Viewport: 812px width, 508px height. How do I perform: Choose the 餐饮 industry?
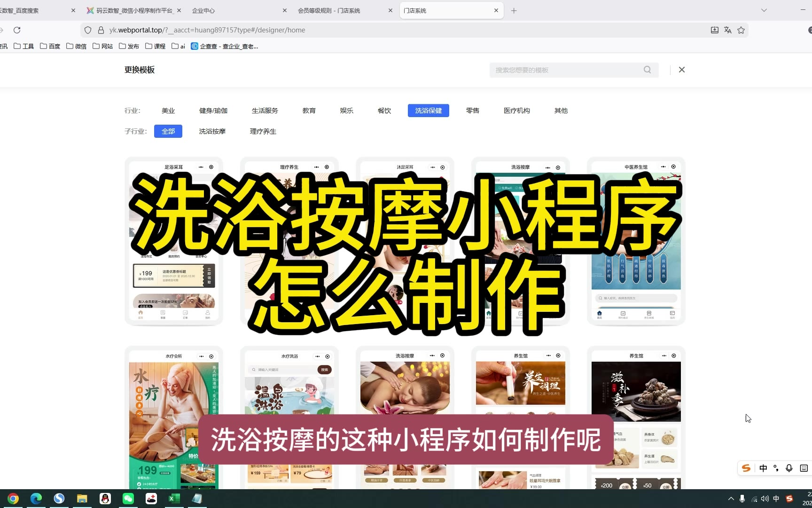coord(384,111)
